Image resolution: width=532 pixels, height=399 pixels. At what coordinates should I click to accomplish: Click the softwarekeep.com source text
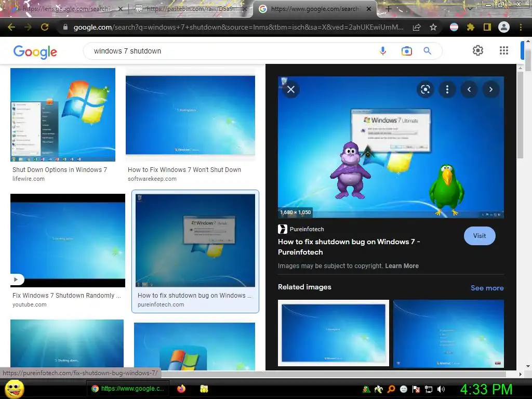click(x=152, y=179)
